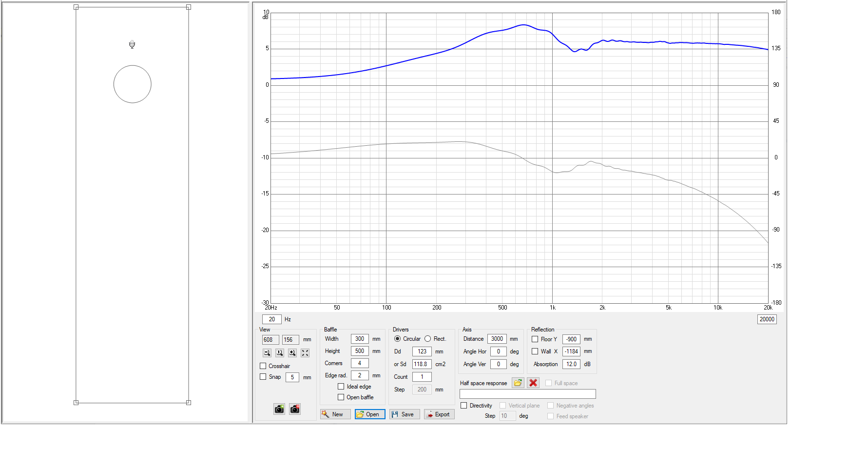Click the Open button
Image resolution: width=868 pixels, height=468 pixels.
[x=370, y=414]
